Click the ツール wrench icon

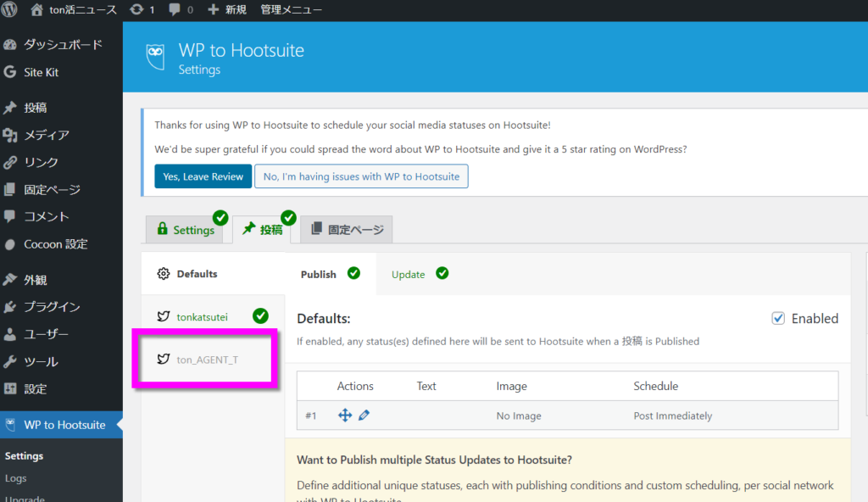[10, 361]
